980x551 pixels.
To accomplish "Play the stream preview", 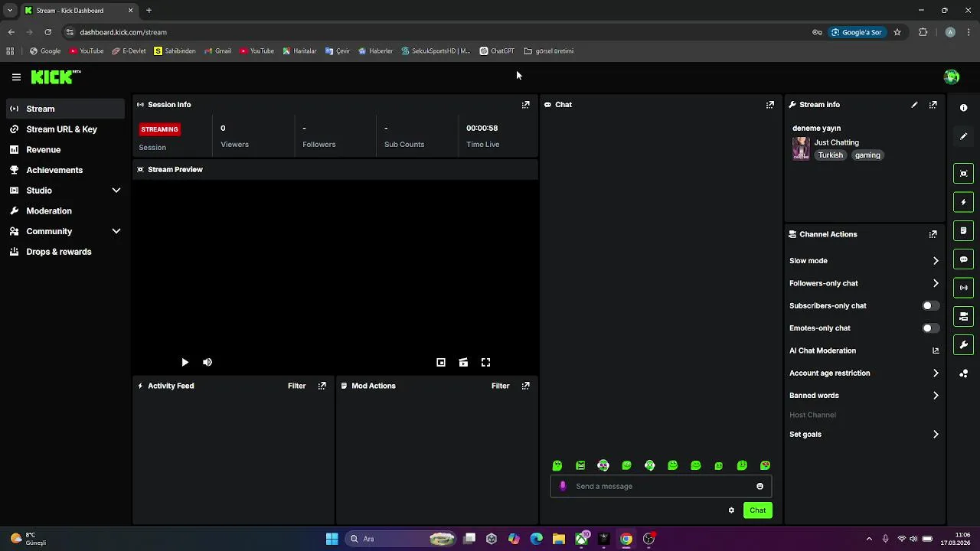I will [185, 363].
